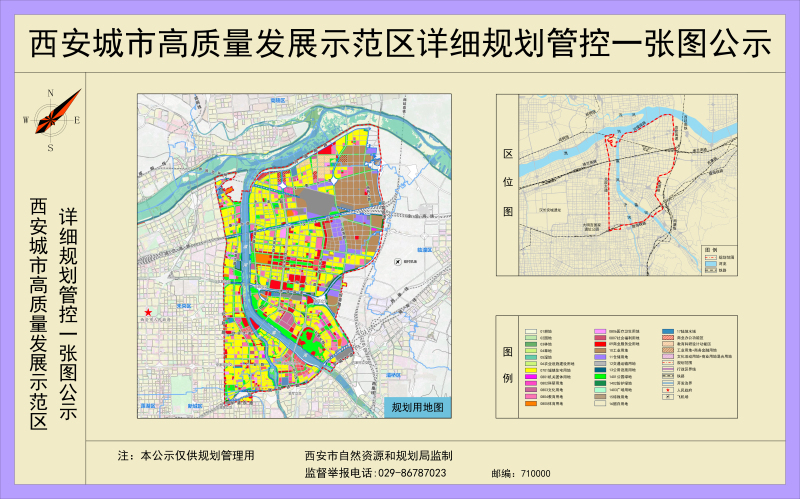Select the dark green 1402防护绿地 swatch
This screenshot has width=800, height=499.
600,383
